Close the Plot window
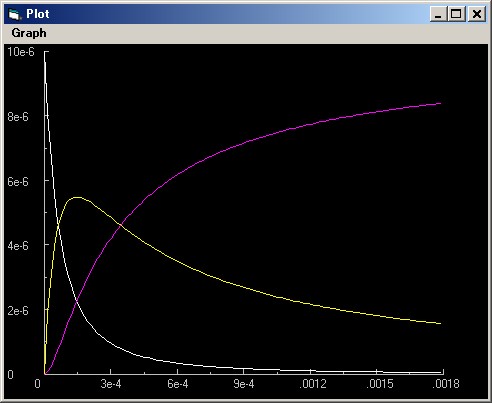 point(477,14)
